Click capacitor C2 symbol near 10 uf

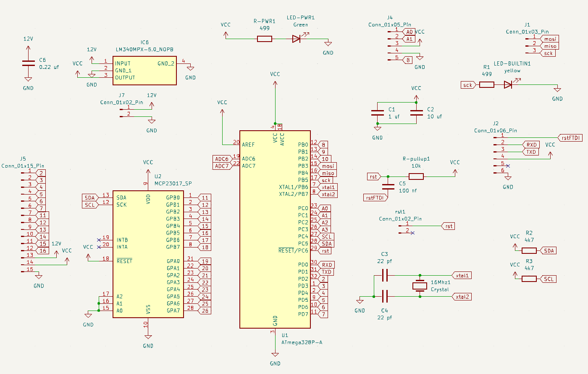click(416, 113)
